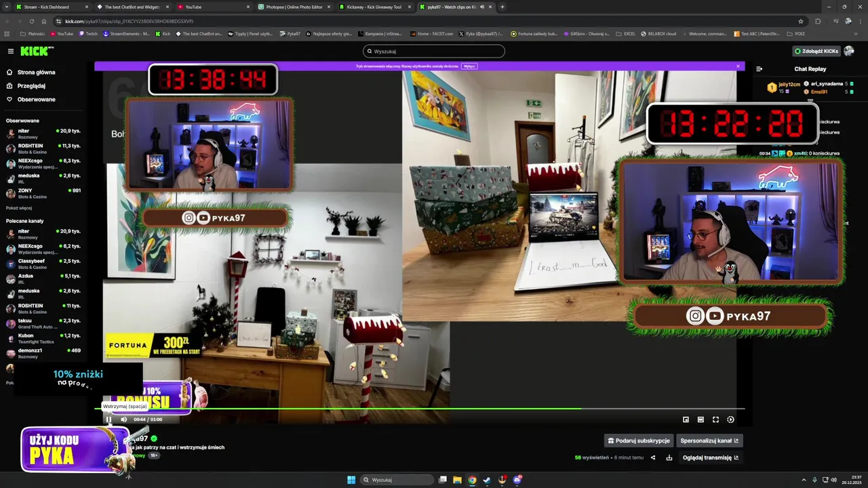Open the hamburger sidebar menu

[10, 51]
